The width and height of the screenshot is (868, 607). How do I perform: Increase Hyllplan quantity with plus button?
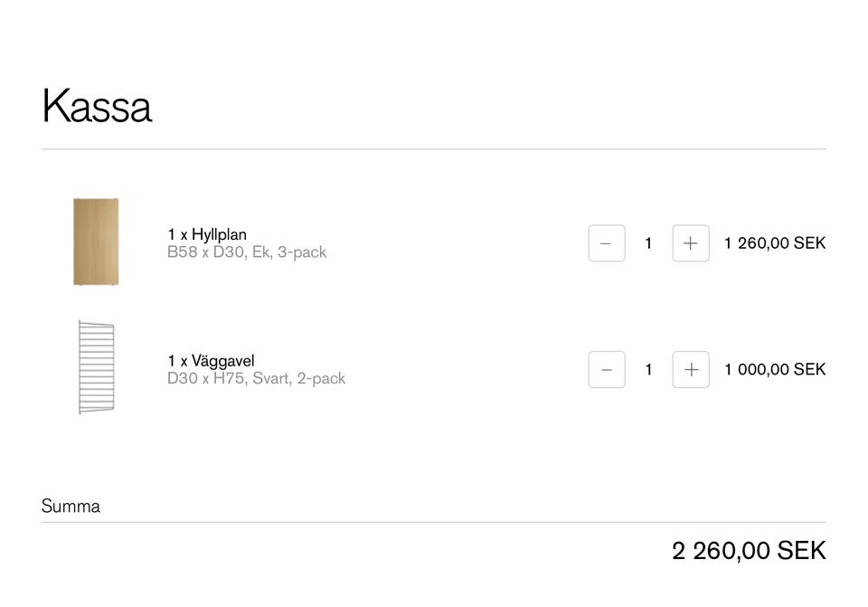pyautogui.click(x=691, y=243)
